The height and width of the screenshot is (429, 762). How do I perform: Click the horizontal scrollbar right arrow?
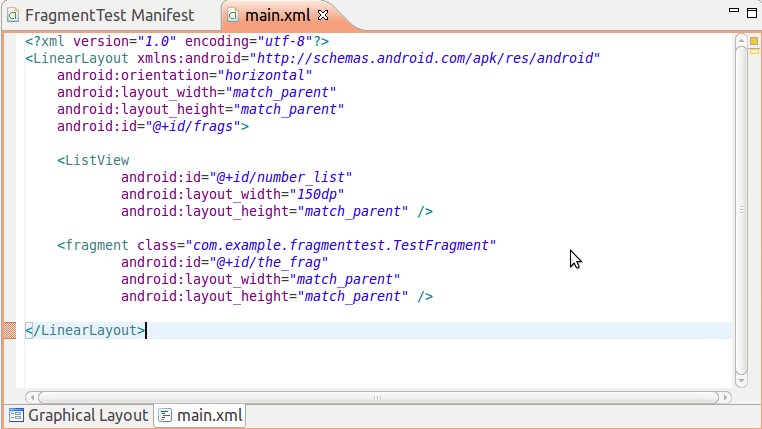[x=726, y=397]
